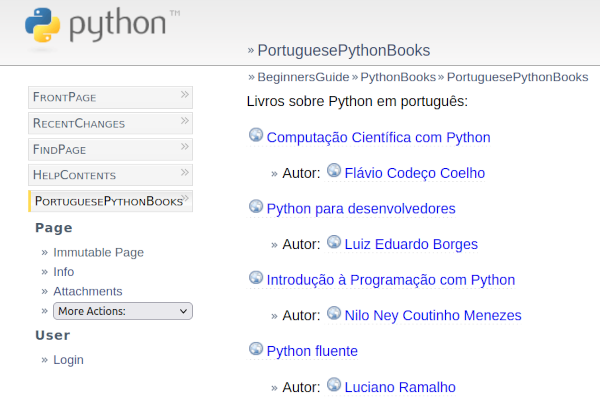Click globe icon beside Luiz Eduardo Borges

coord(334,241)
